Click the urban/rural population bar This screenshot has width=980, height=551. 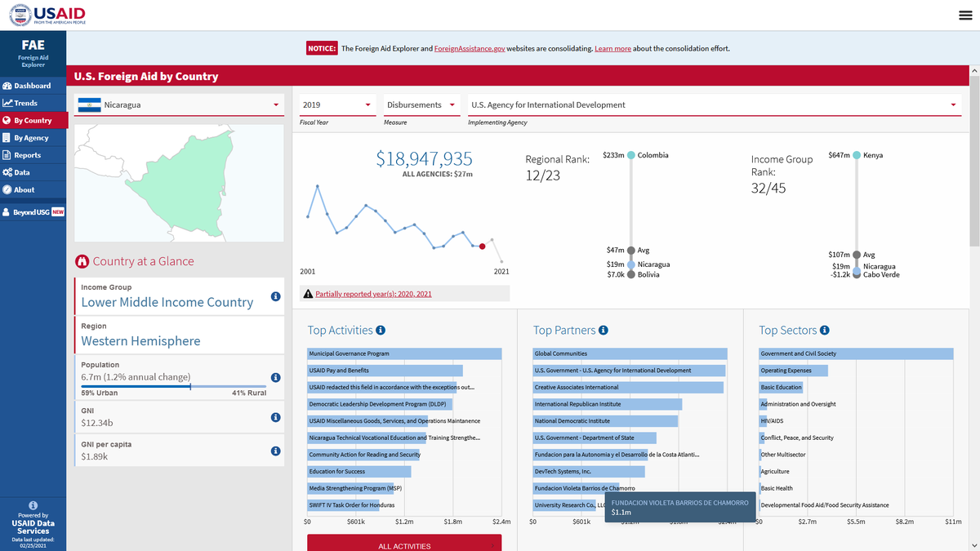(x=174, y=386)
